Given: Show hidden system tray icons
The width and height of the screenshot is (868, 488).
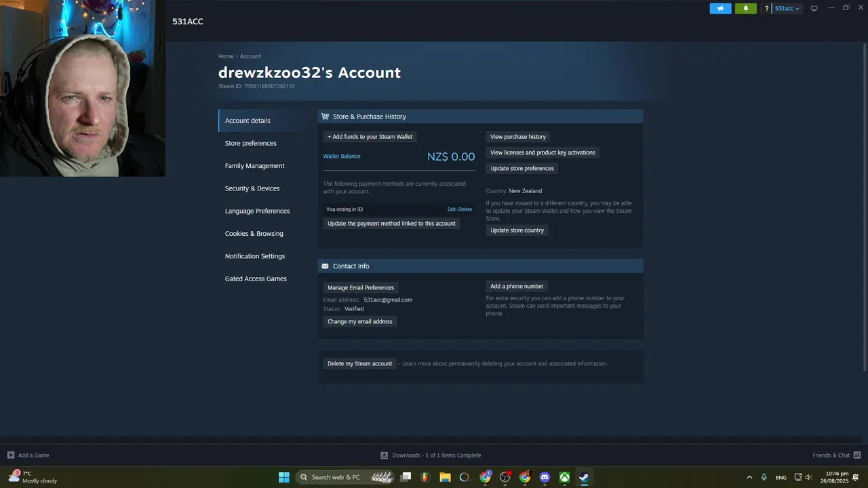Looking at the screenshot, I should tap(749, 477).
